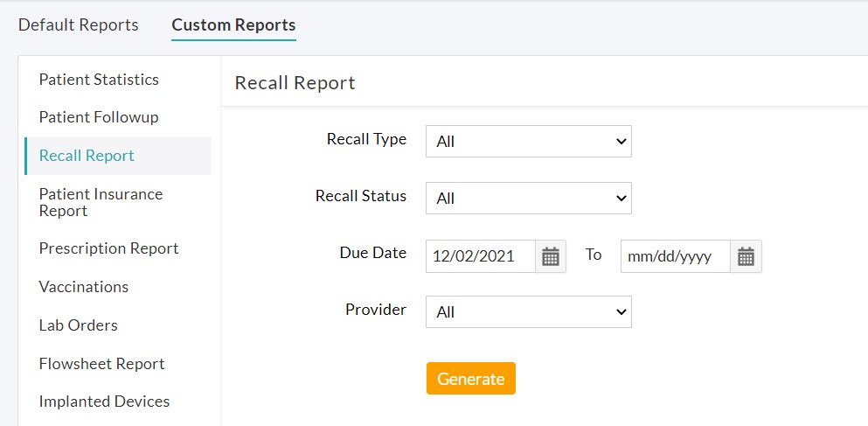Open Patient Statistics report

coord(99,80)
